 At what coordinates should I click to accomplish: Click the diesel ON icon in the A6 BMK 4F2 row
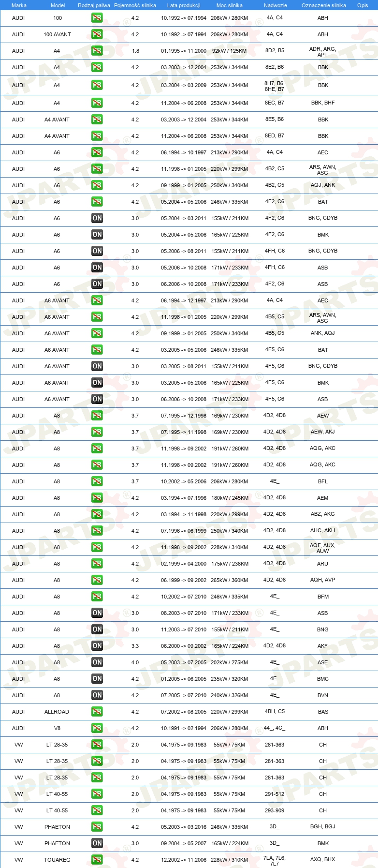(x=97, y=235)
